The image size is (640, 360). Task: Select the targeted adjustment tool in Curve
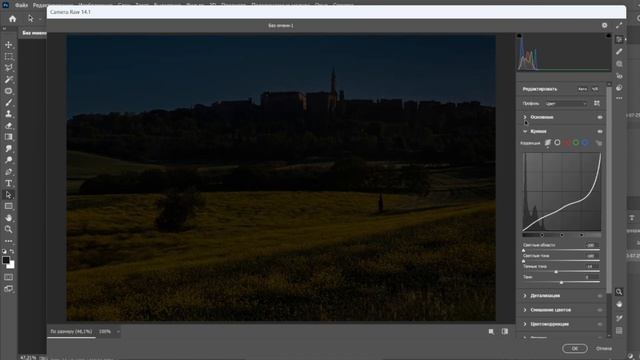point(598,143)
